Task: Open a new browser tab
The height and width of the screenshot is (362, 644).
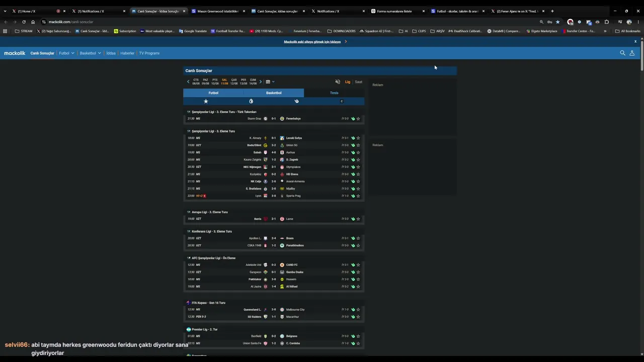Action: coord(552,11)
